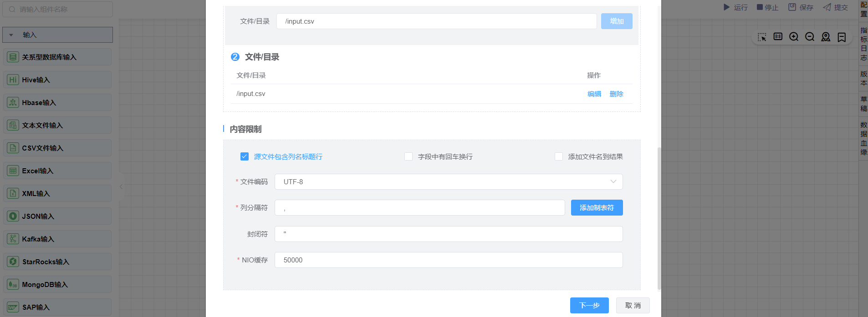
Task: Select the Hbase输入 component icon
Action: tap(13, 103)
